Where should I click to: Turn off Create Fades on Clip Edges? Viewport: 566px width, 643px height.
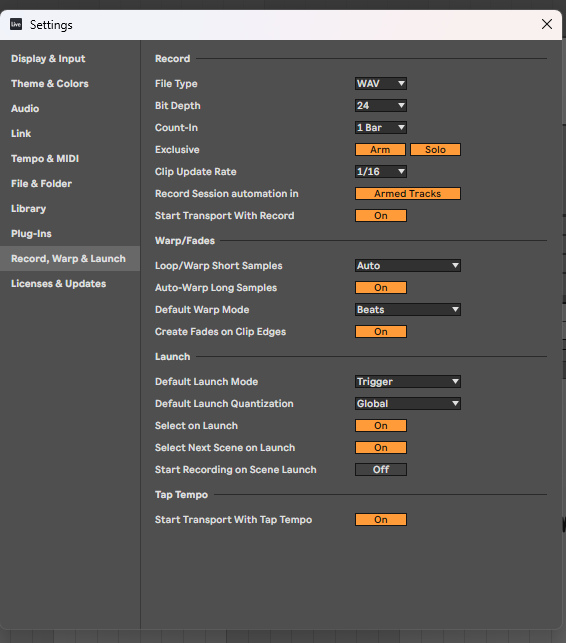(x=381, y=332)
